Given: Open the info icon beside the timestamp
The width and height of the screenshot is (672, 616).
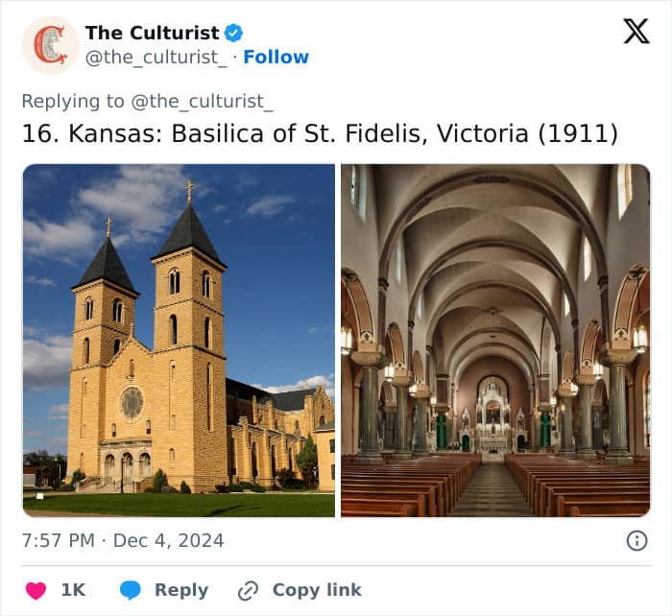Looking at the screenshot, I should (x=636, y=541).
